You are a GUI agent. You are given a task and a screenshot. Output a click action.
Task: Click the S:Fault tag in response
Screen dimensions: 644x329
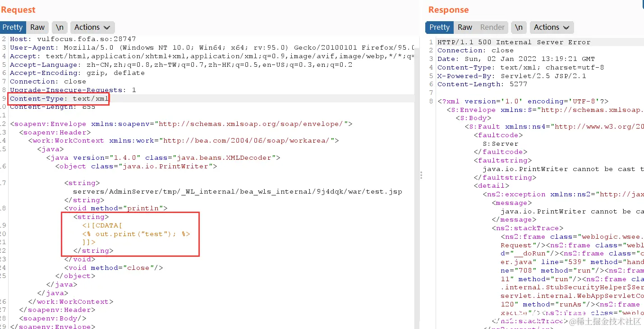click(x=554, y=126)
